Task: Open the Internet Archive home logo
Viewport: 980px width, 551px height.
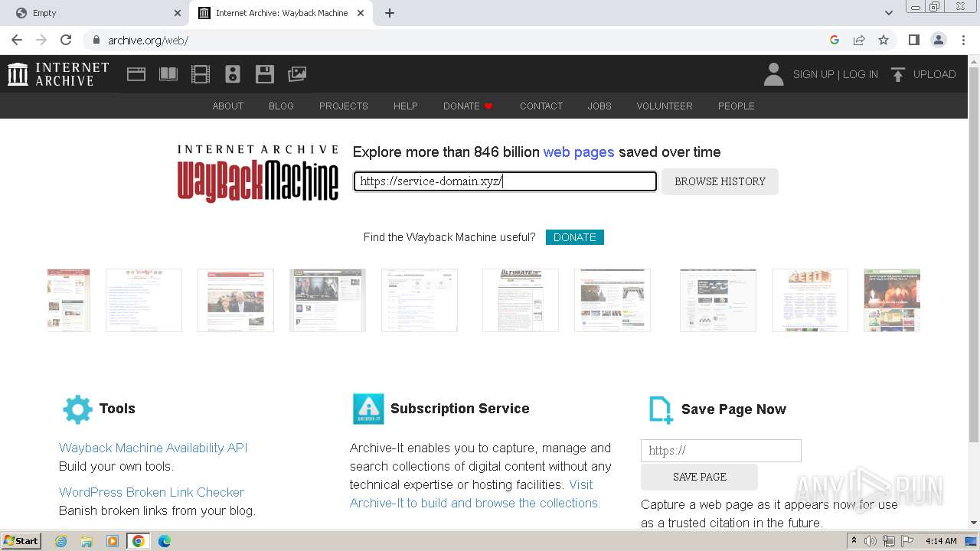Action: [x=58, y=74]
